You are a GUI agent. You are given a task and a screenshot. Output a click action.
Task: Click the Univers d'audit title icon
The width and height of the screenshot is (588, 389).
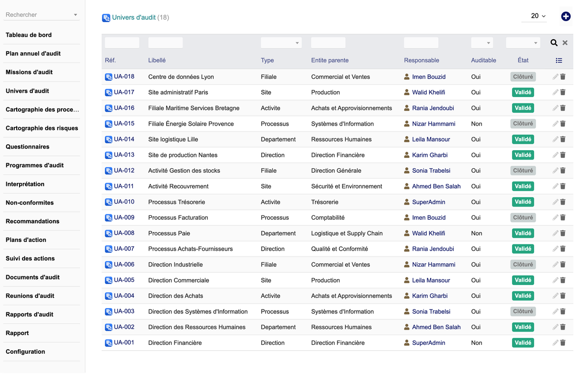click(106, 18)
